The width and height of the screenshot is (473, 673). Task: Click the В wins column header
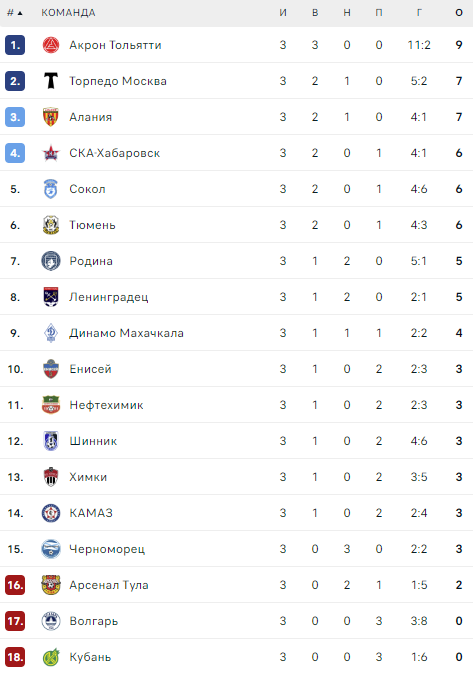coord(315,13)
